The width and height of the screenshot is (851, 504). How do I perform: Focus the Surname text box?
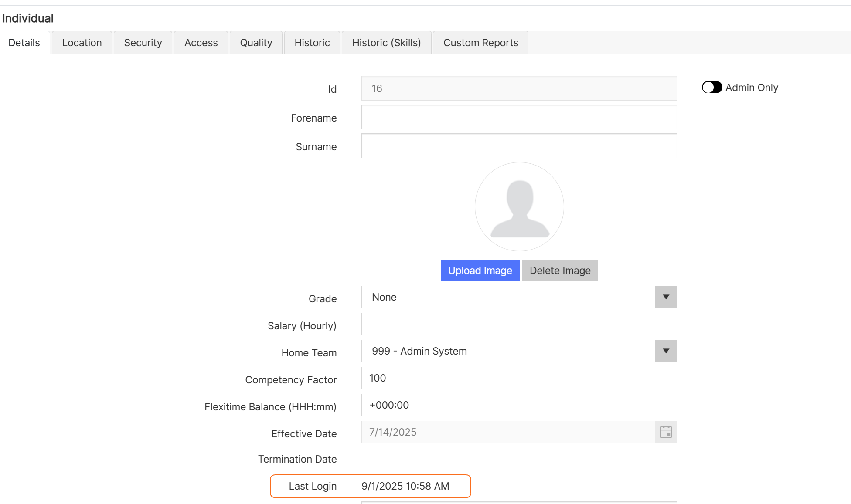pos(519,145)
